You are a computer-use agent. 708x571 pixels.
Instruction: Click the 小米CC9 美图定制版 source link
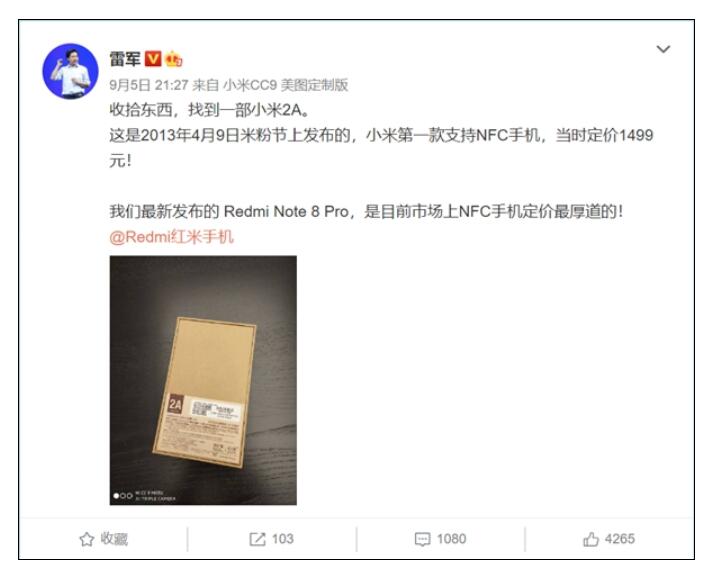[285, 85]
